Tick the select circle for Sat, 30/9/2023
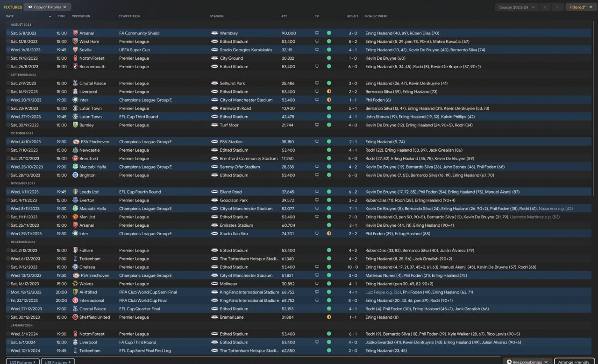Viewport: 598px width, 364px height. (8, 125)
